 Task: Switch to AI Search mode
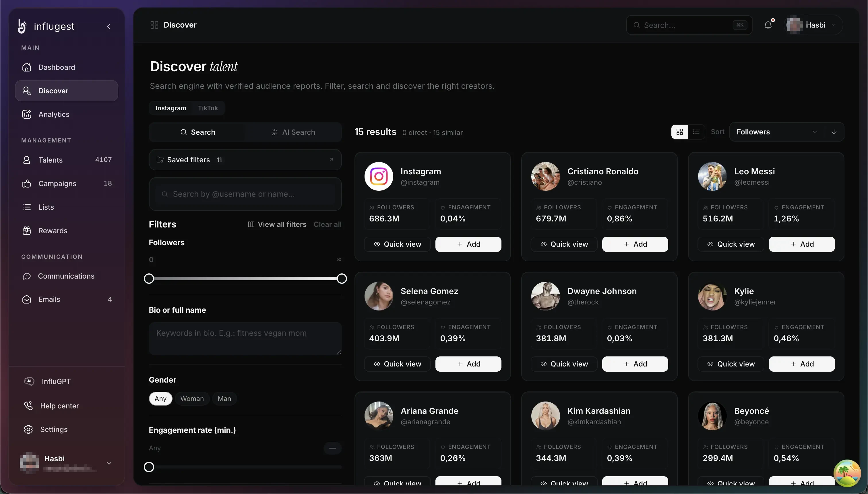point(293,132)
